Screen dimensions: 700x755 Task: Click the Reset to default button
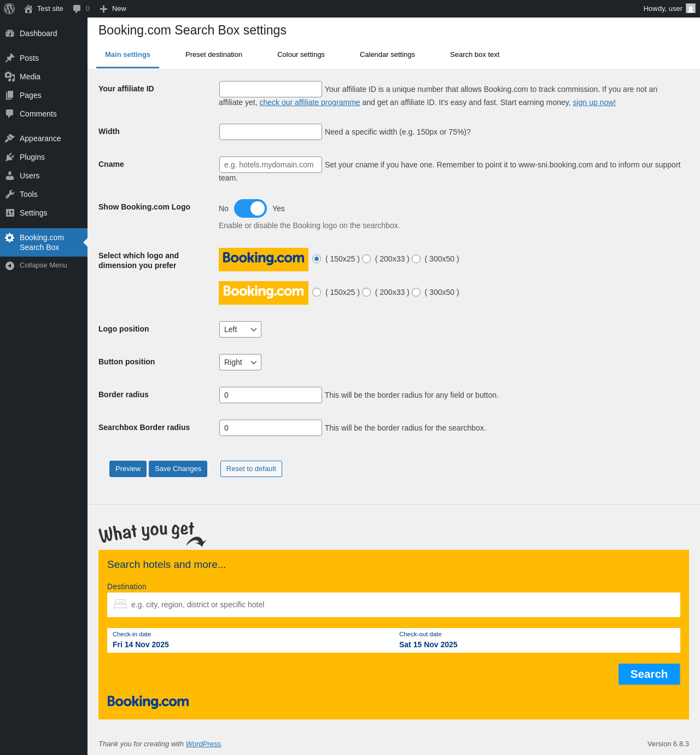coord(251,469)
